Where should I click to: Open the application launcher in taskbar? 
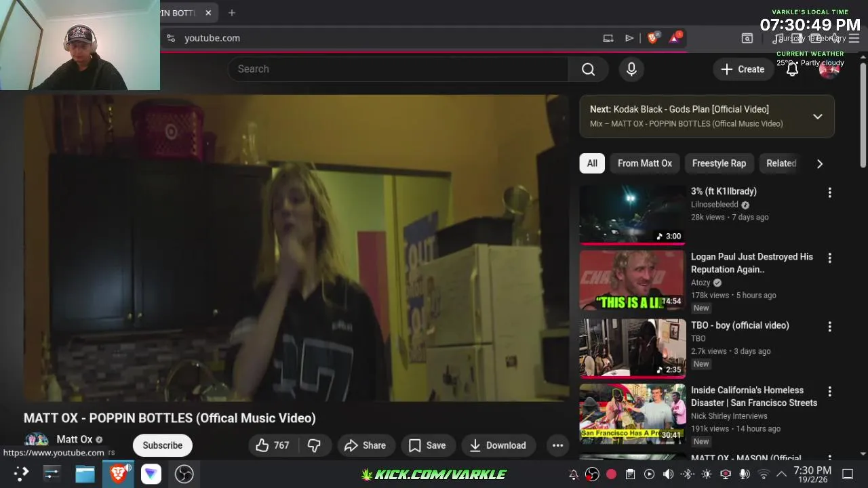coord(22,474)
